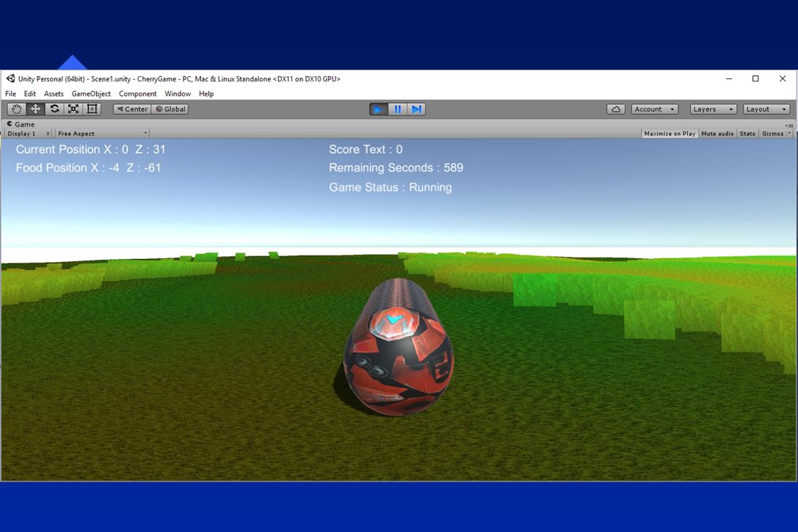Open the Window menu
This screenshot has width=798, height=532.
[177, 93]
